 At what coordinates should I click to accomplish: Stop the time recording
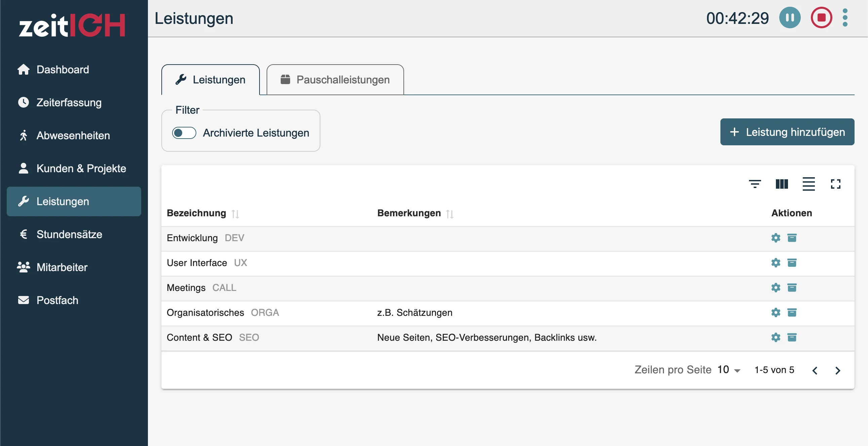pyautogui.click(x=821, y=17)
